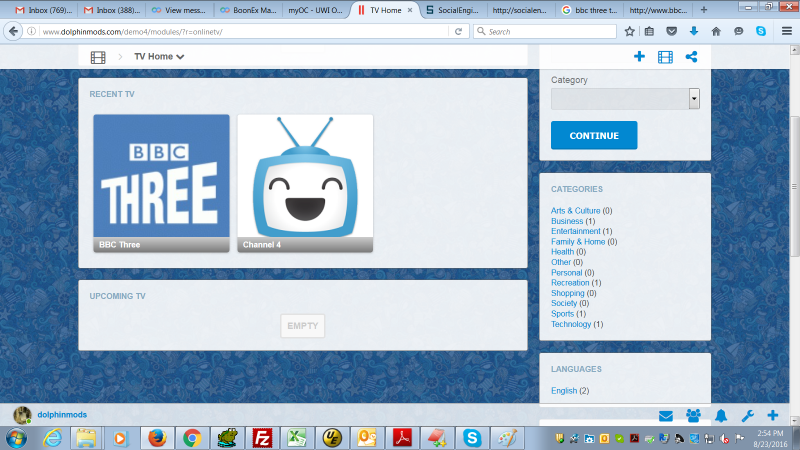Open Arts & Culture category
Viewport: 800px width, 450px height.
point(575,211)
